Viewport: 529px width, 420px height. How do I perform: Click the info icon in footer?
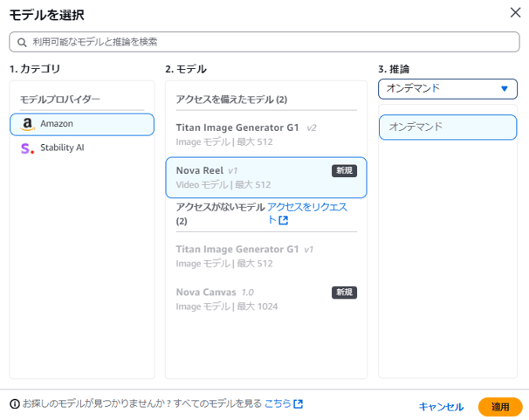pyautogui.click(x=15, y=403)
